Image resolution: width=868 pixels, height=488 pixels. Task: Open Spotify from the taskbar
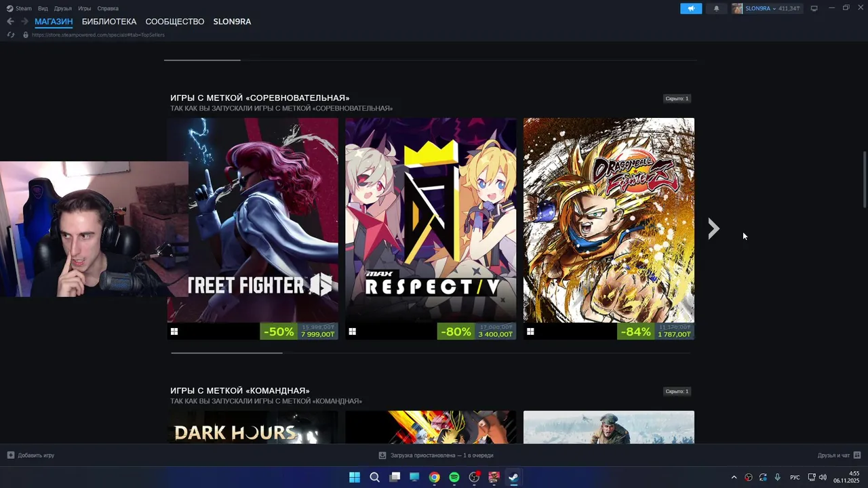click(454, 477)
